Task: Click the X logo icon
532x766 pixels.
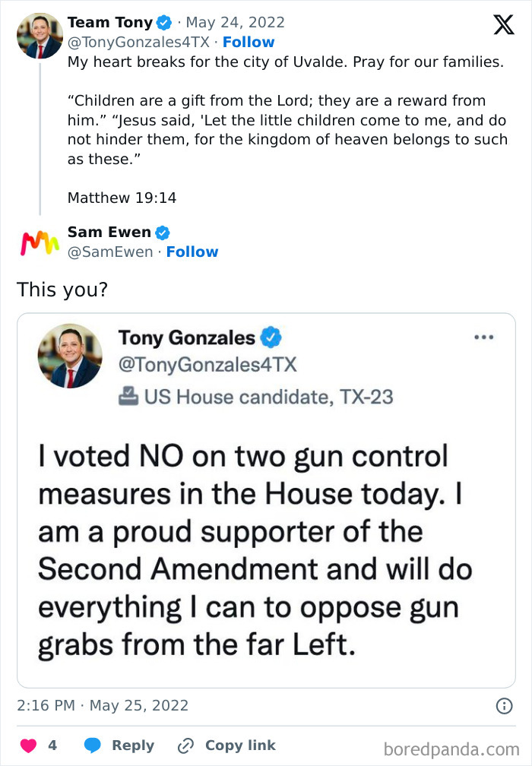Action: pyautogui.click(x=503, y=25)
